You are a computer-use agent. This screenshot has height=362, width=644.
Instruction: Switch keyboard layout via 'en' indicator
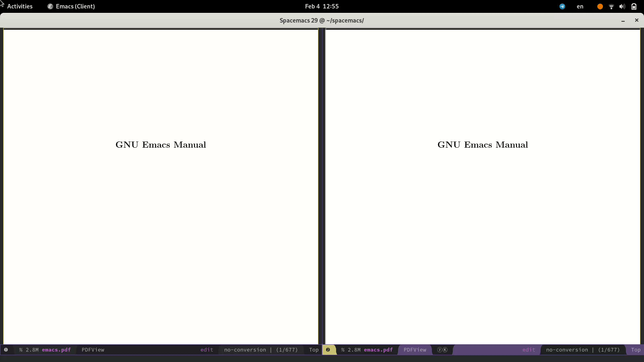click(x=580, y=6)
